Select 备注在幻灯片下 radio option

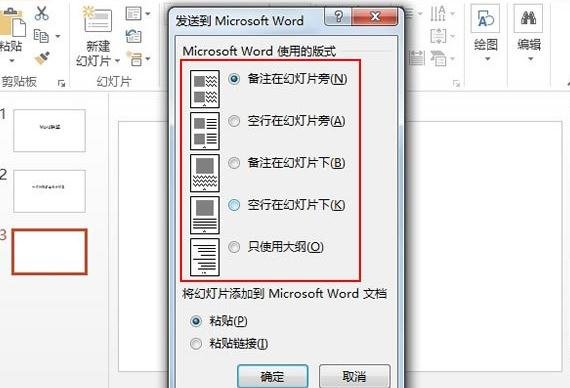tap(234, 163)
